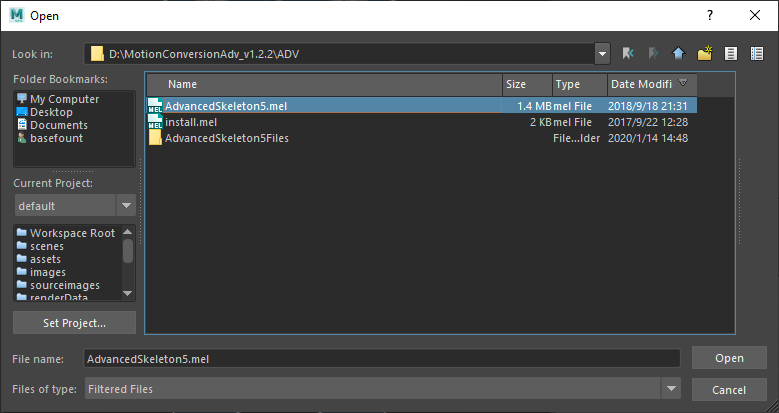This screenshot has width=779, height=413.
Task: Click the project folder list scrollbar thumb
Action: pyautogui.click(x=128, y=251)
